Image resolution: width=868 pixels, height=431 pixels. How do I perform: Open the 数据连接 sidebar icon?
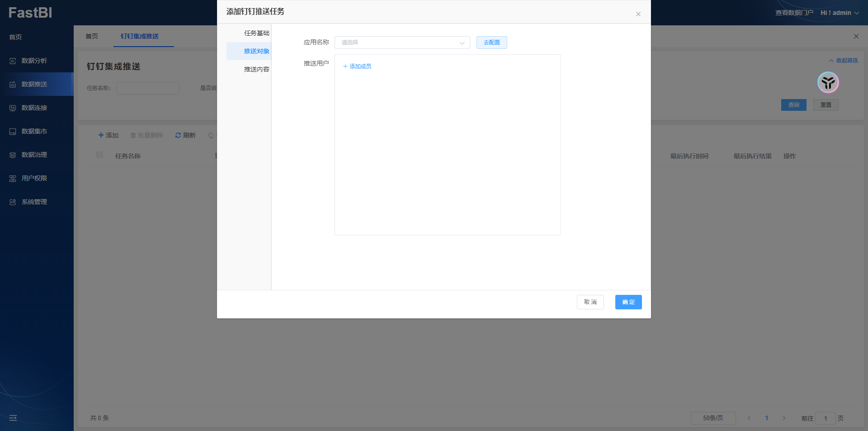13,108
